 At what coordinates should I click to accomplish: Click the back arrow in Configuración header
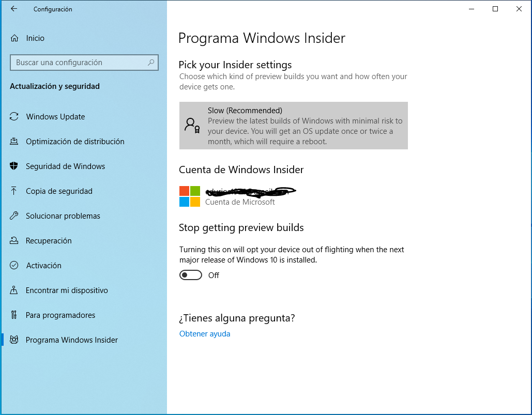pyautogui.click(x=14, y=9)
